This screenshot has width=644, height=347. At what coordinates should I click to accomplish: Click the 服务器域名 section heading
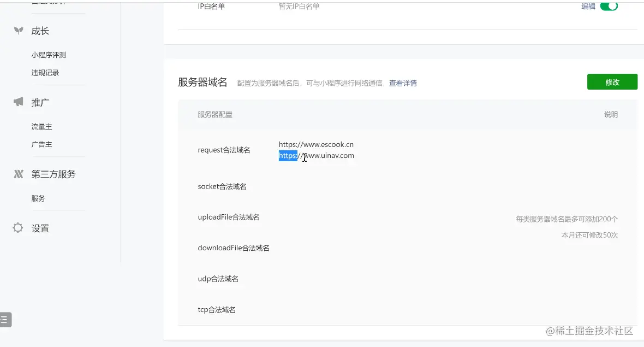(x=202, y=82)
